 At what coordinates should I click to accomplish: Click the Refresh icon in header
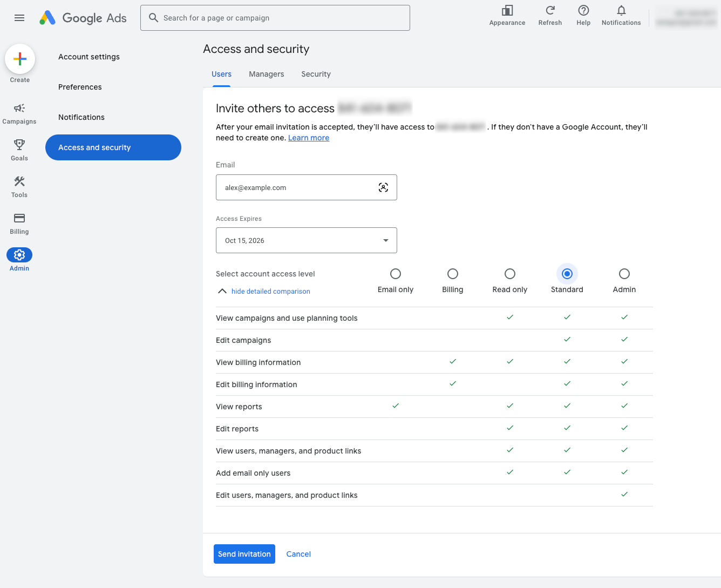point(550,11)
